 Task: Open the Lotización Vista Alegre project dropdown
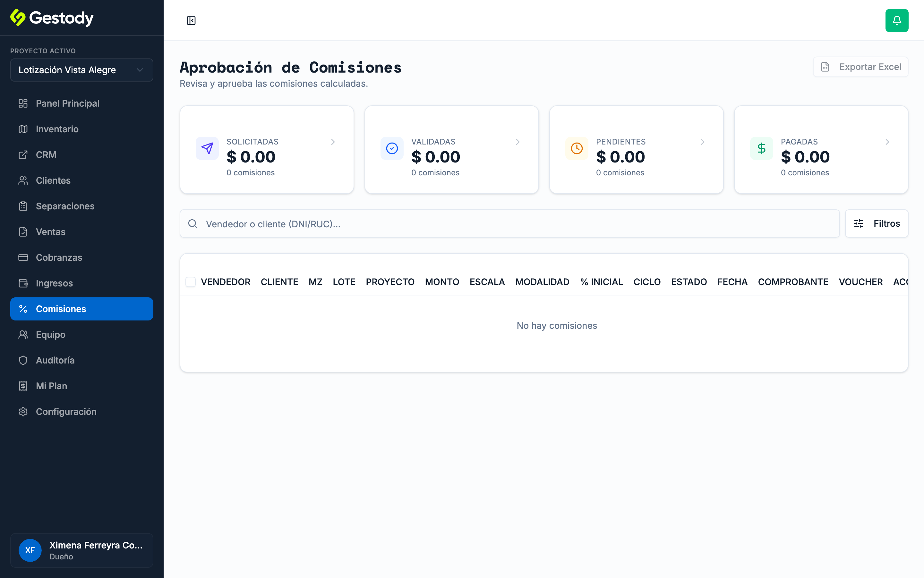point(82,70)
